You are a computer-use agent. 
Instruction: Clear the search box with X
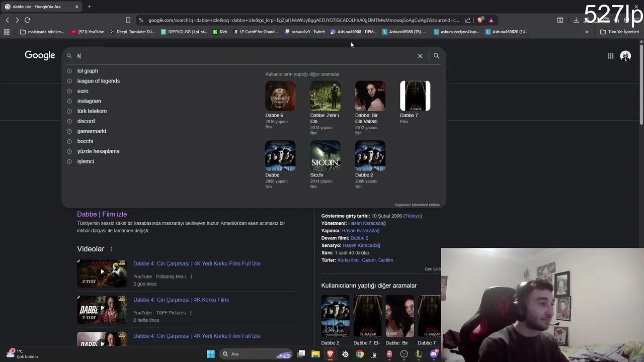[420, 56]
